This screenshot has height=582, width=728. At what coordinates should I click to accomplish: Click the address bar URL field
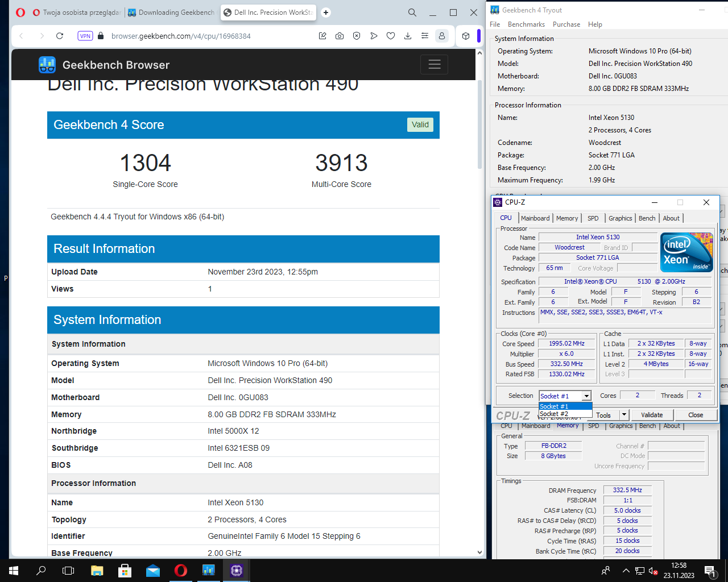pyautogui.click(x=181, y=36)
